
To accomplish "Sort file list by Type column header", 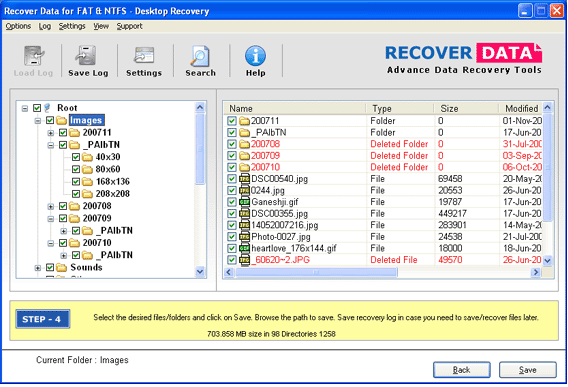I will (x=400, y=108).
